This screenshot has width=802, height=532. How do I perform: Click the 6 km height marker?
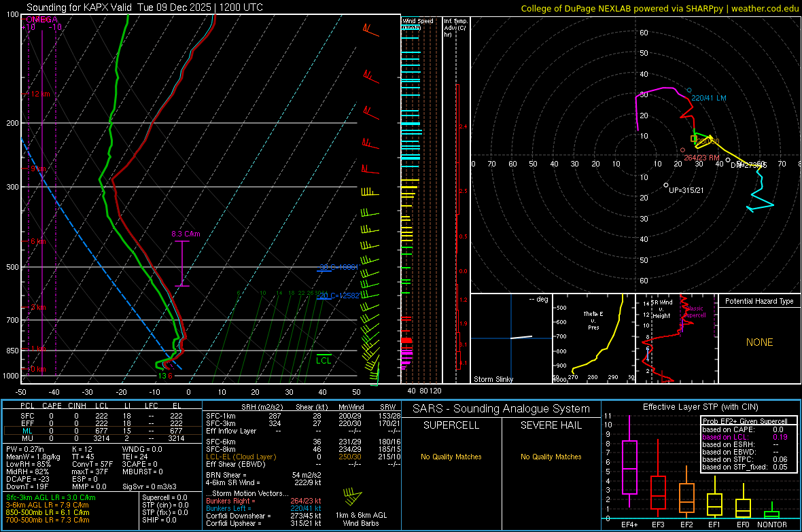click(38, 241)
